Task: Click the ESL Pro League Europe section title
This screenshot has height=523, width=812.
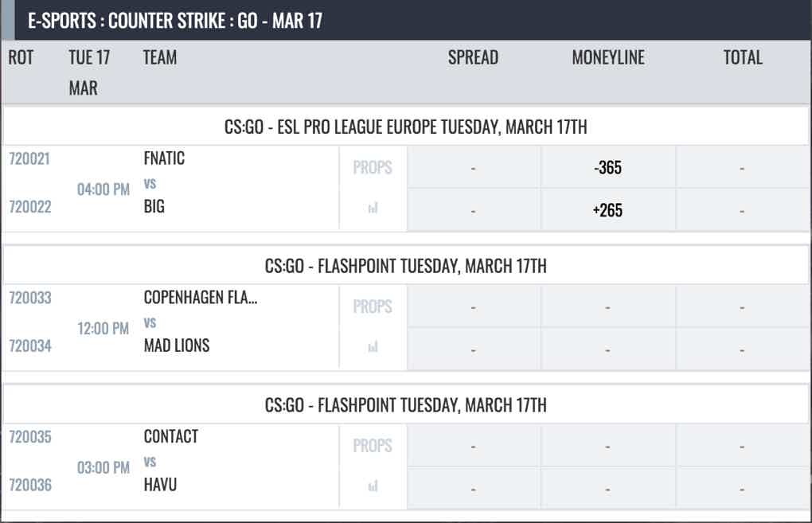Action: click(x=406, y=127)
